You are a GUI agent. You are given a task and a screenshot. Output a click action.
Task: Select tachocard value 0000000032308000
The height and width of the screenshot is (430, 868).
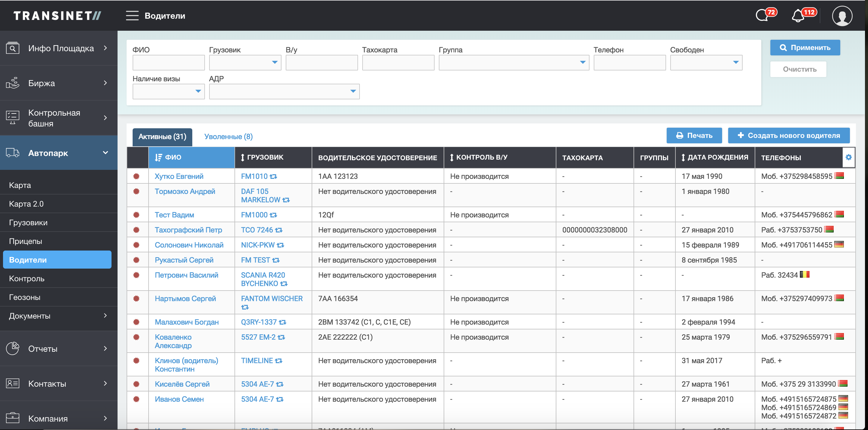tap(594, 230)
